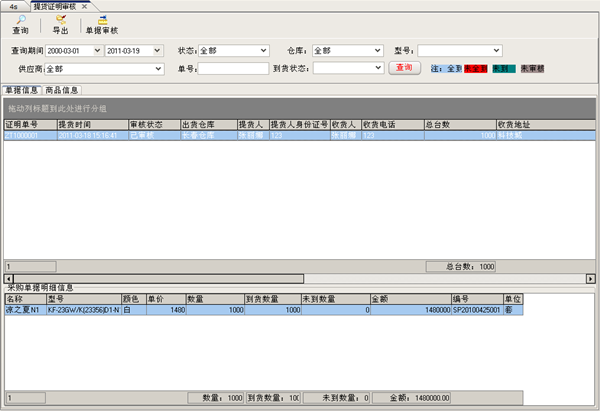The height and width of the screenshot is (411, 600).
Task: Sort by 提货时间 column header
Action: 90,124
